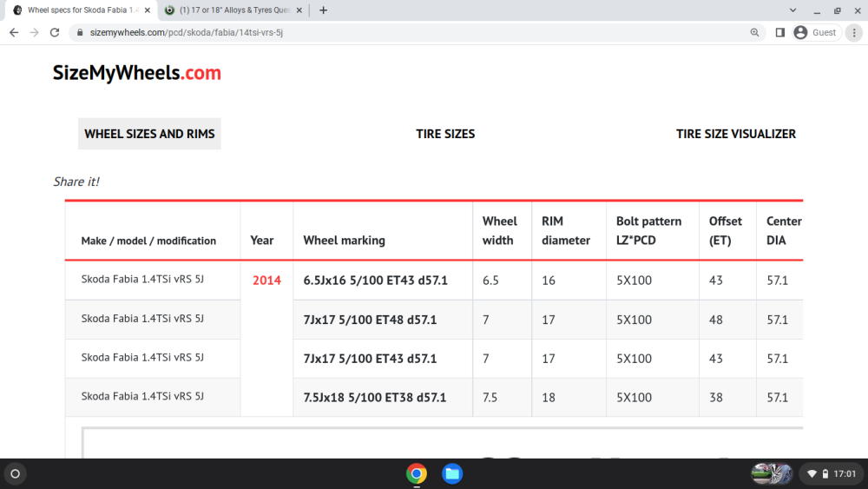Open the Files app from the shelf
This screenshot has height=489, width=868.
click(452, 473)
